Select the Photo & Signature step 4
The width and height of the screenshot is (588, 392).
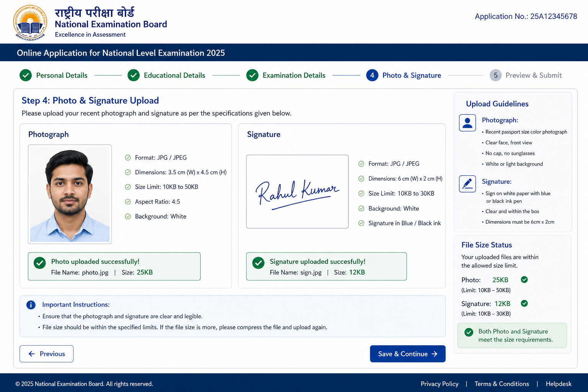404,75
